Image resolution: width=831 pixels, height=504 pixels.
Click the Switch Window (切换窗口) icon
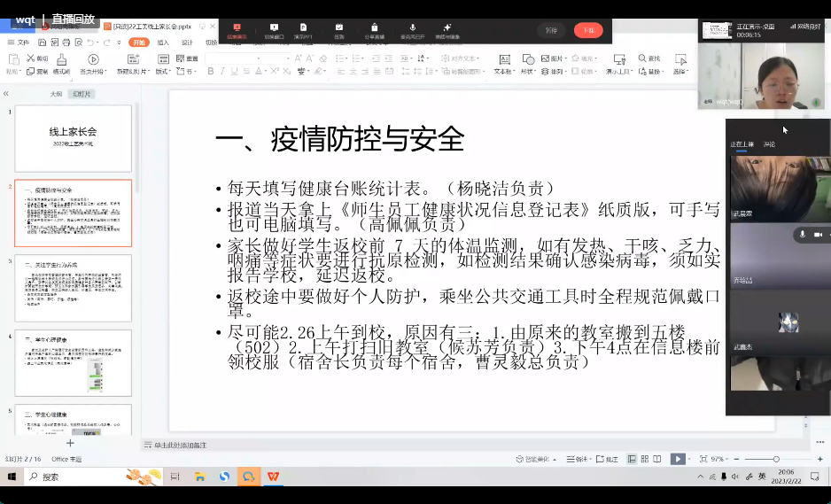pyautogui.click(x=274, y=27)
